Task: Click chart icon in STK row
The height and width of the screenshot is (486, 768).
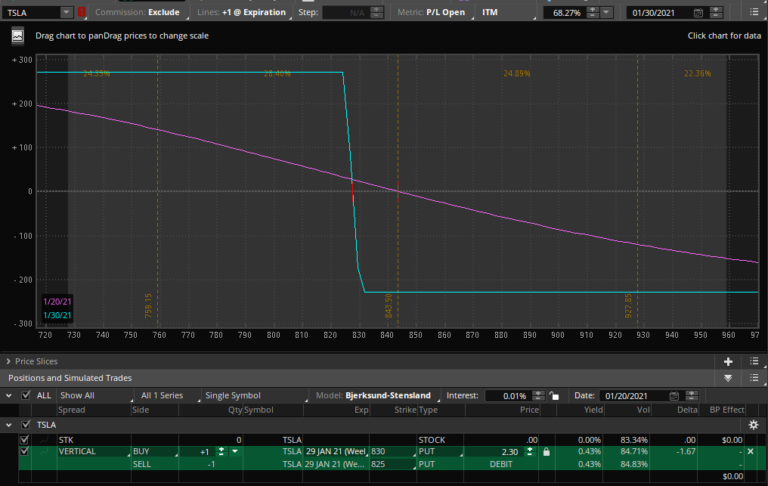Action: 45,439
